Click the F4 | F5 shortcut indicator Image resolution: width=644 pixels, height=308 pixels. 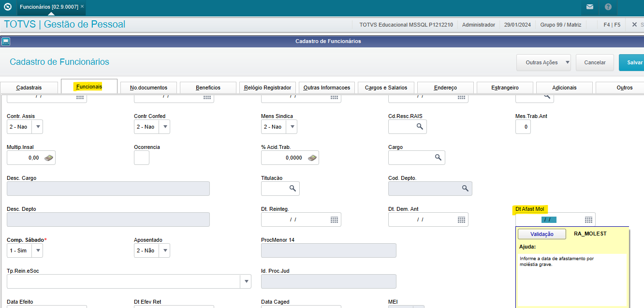click(612, 25)
